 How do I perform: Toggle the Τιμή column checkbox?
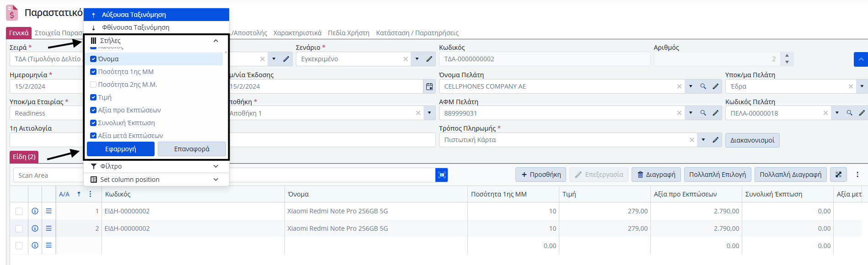(93, 97)
